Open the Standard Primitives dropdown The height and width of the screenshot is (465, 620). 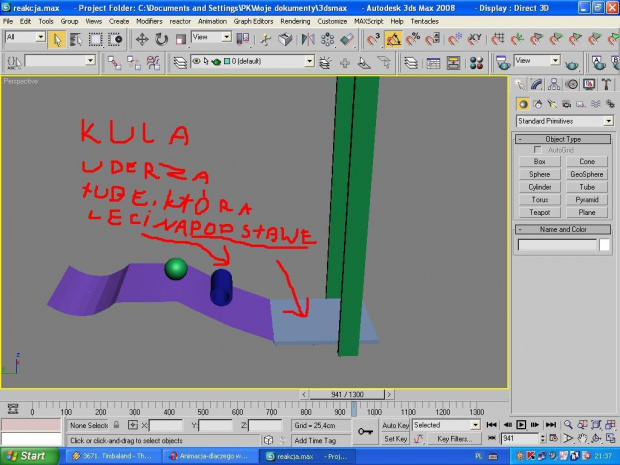565,121
